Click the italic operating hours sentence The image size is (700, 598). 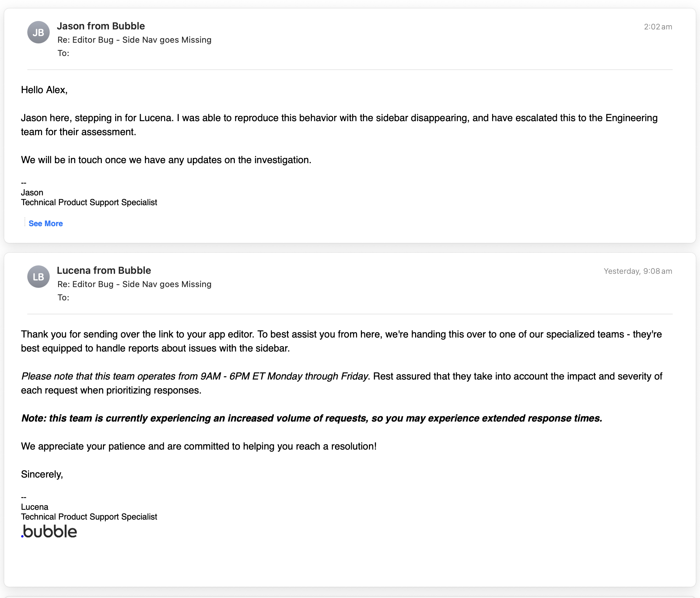tap(195, 376)
